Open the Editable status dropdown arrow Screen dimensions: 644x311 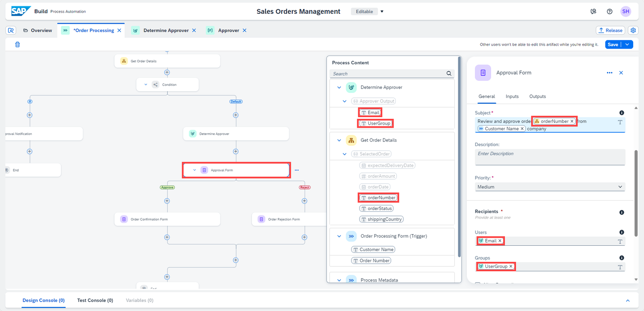tap(382, 12)
